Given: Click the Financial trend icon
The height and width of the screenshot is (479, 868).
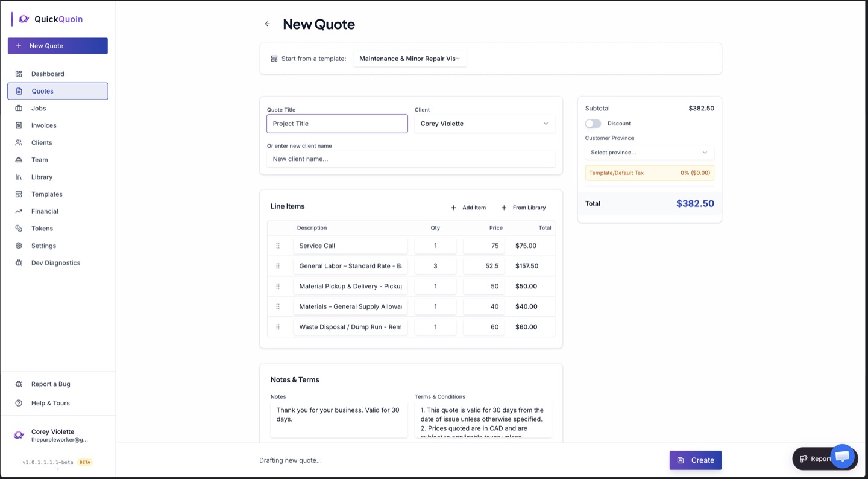Looking at the screenshot, I should click(19, 211).
